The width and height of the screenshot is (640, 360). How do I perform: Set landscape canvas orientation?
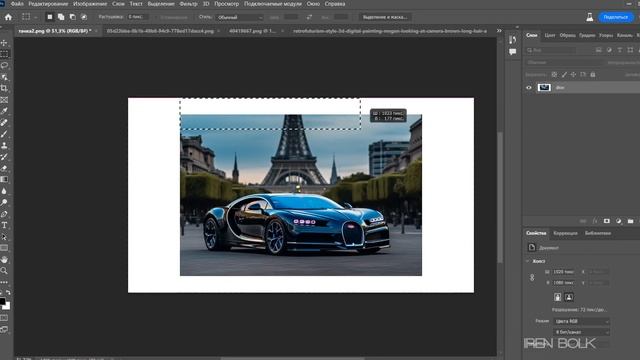[x=569, y=297]
